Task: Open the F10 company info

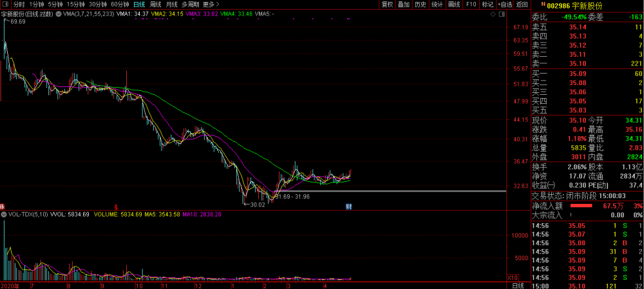Action: [x=471, y=5]
